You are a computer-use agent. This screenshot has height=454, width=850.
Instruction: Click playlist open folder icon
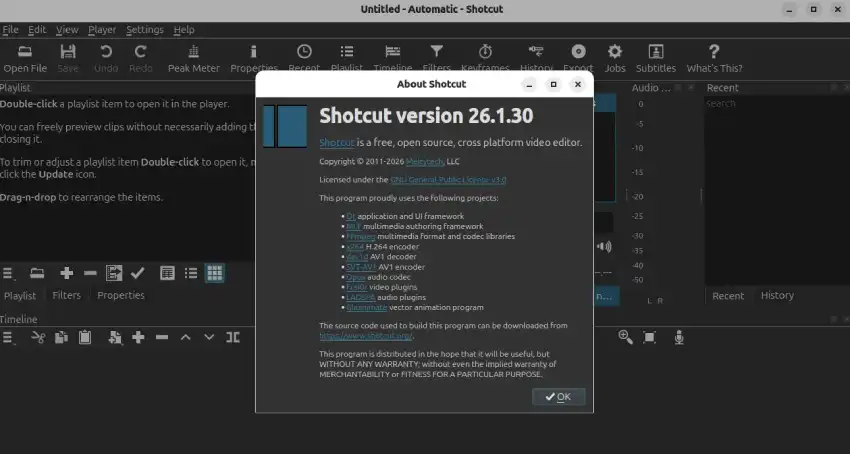37,273
